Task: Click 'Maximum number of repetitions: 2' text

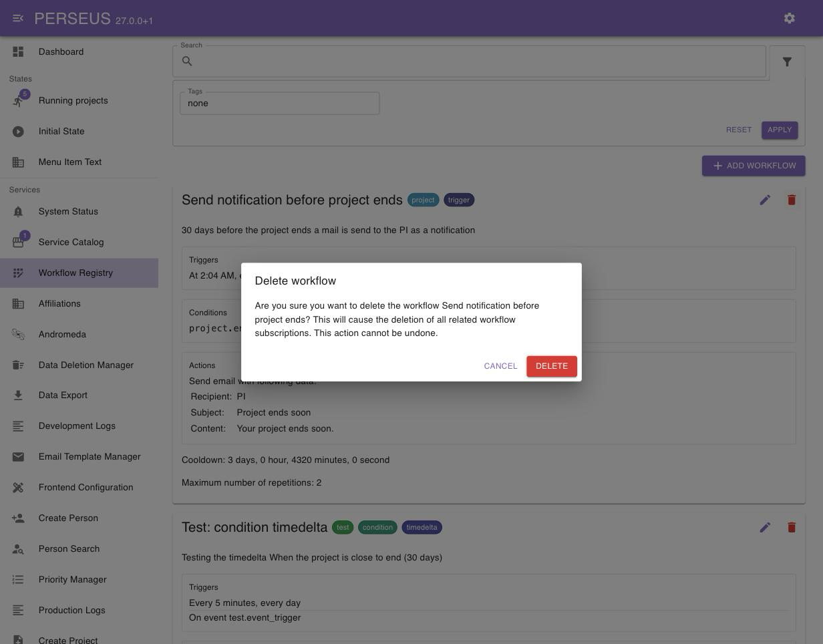Action: [251, 482]
